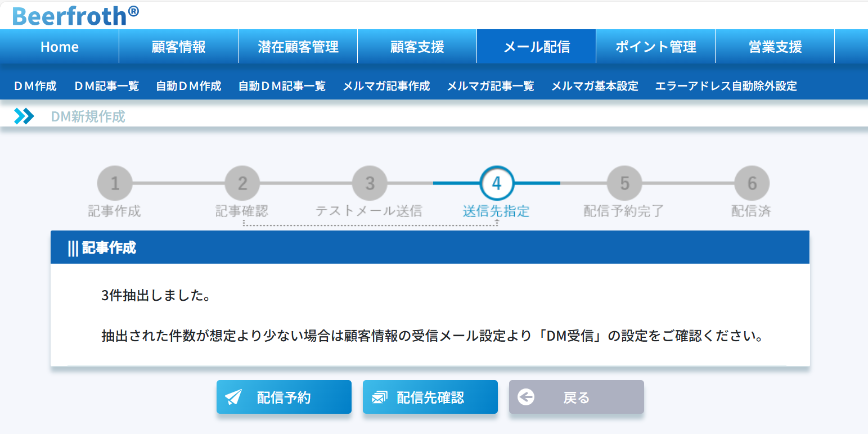Select step 6 配信済 circle
The image size is (868, 434).
pyautogui.click(x=752, y=183)
